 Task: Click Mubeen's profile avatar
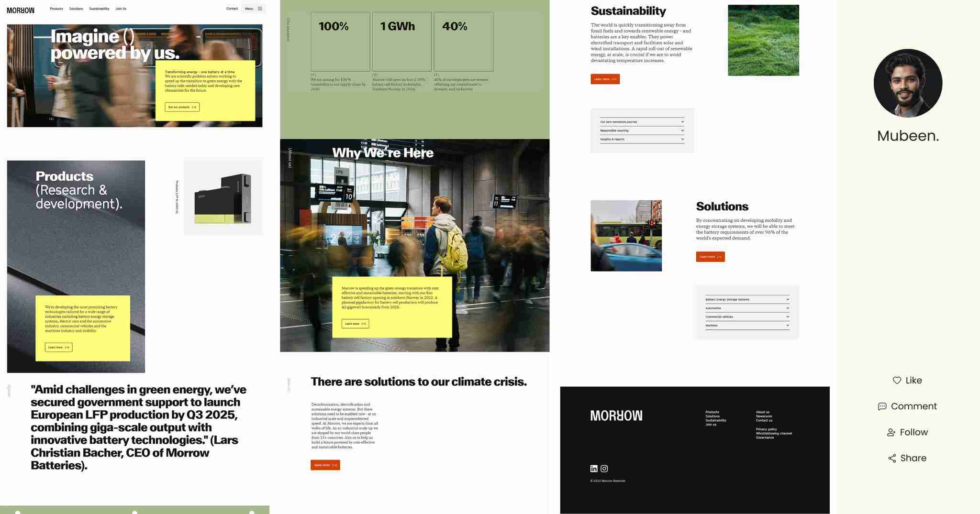[x=908, y=83]
